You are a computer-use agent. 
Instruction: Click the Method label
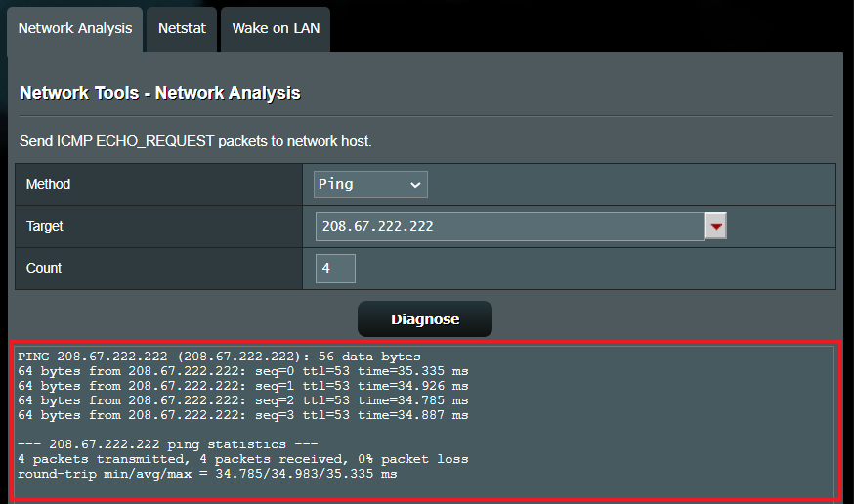click(49, 184)
